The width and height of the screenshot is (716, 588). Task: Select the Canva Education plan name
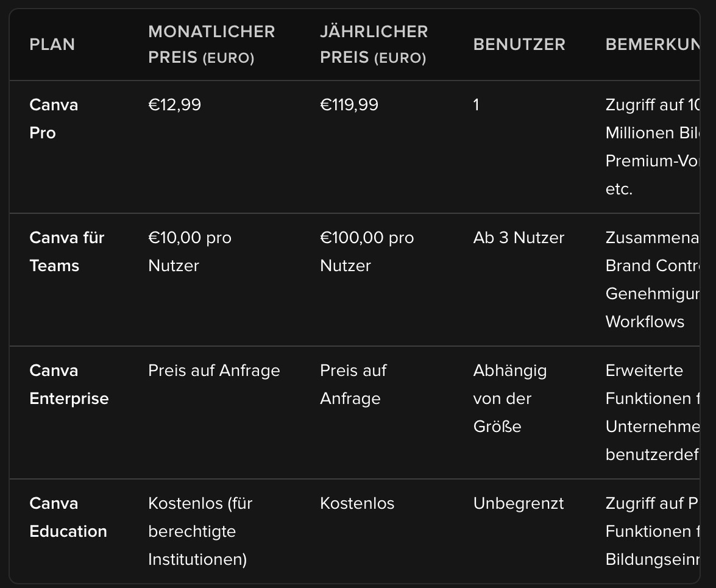tap(68, 517)
